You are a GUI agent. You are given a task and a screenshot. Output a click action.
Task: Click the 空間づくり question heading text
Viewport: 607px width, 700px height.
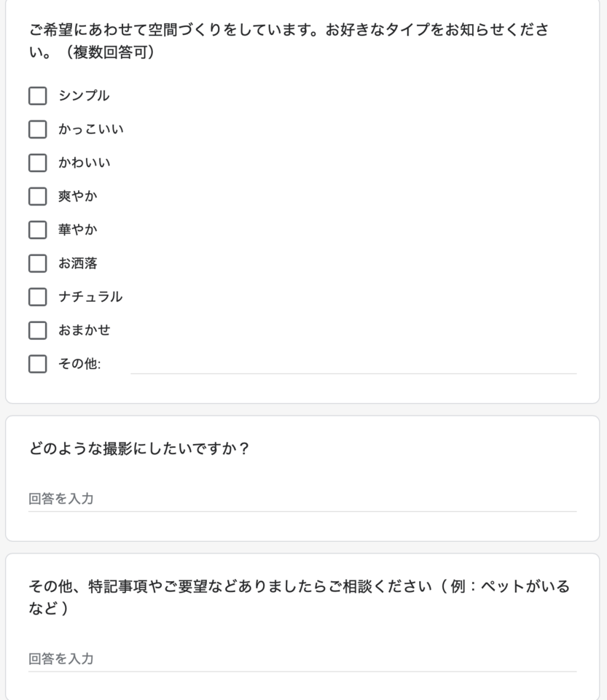(x=289, y=41)
